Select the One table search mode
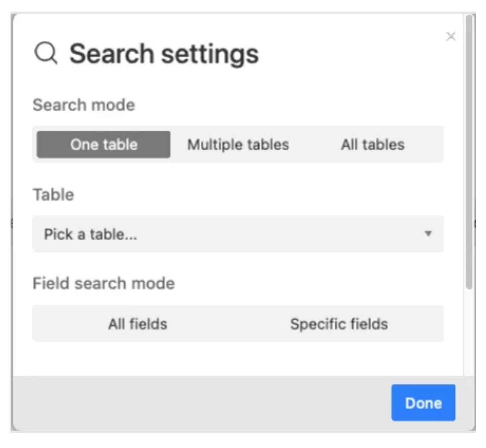Image resolution: width=486 pixels, height=448 pixels. (103, 145)
